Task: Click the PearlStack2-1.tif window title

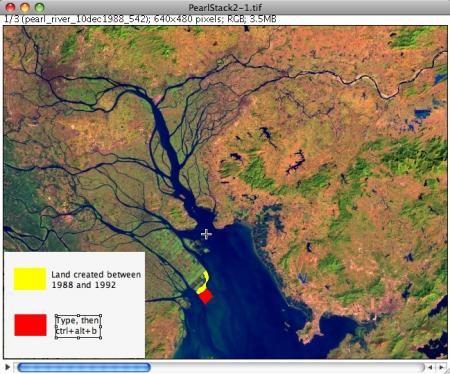Action: coord(225,7)
